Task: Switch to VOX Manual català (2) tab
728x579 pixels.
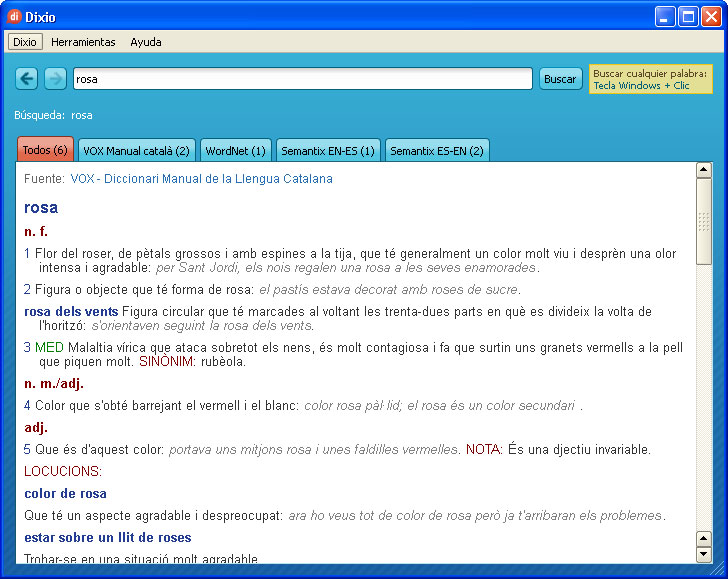Action: (136, 150)
